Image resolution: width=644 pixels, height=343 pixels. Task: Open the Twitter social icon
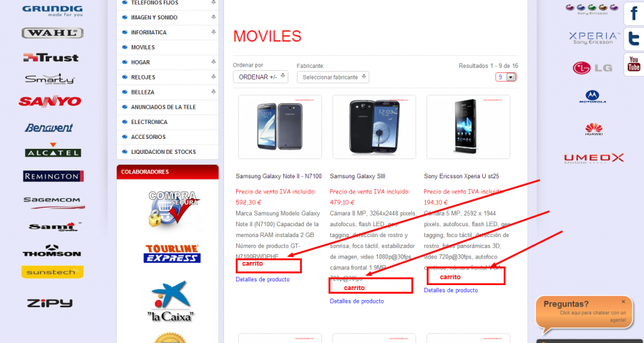click(x=634, y=39)
